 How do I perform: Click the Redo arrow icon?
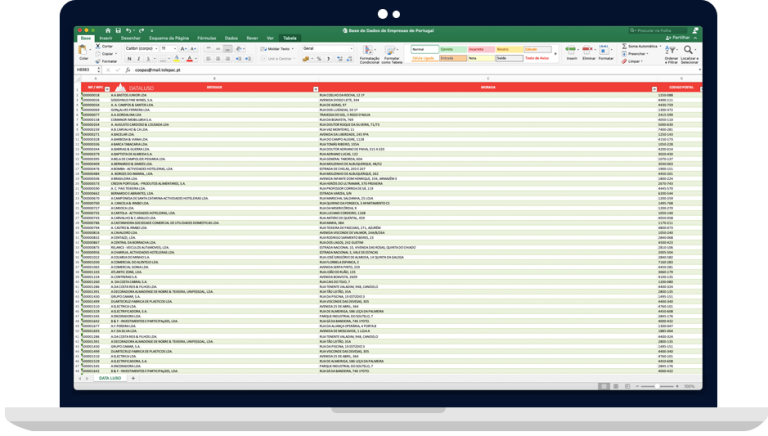pyautogui.click(x=141, y=30)
